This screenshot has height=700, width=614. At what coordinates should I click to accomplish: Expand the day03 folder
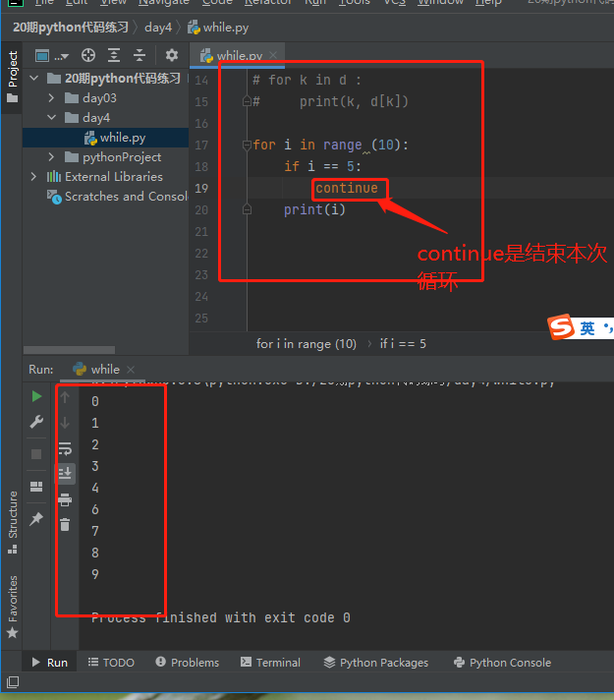pos(51,97)
